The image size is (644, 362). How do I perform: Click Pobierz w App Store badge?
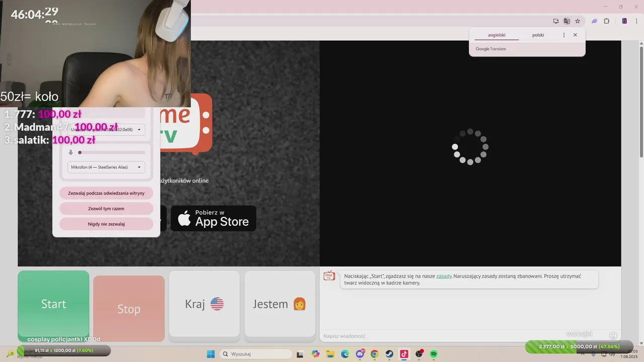tap(213, 218)
